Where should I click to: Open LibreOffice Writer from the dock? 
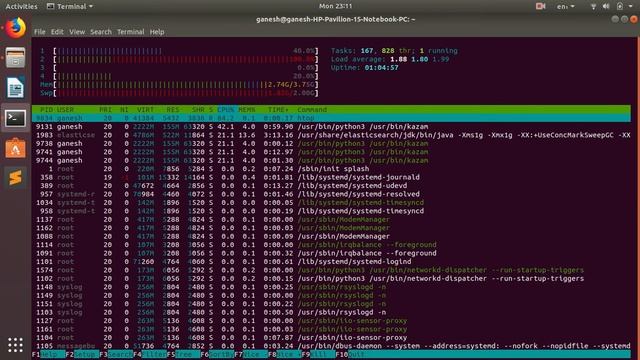(16, 87)
